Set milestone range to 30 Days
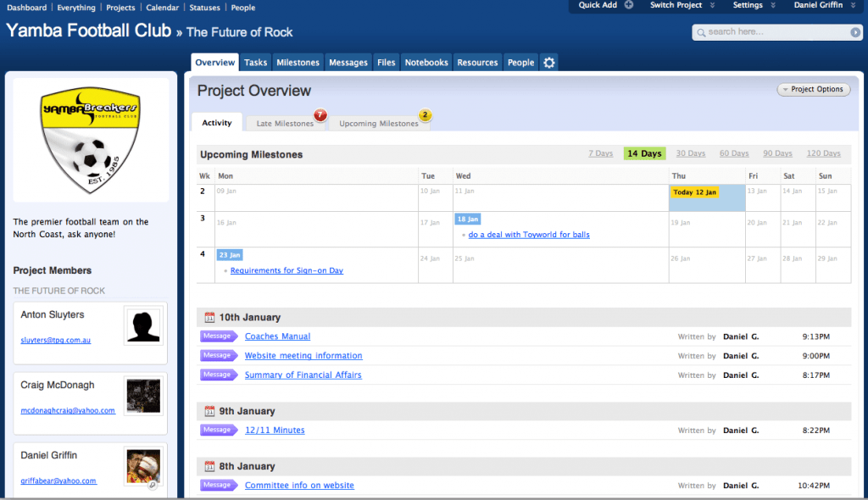Screen dimensions: 868x500 (690, 153)
